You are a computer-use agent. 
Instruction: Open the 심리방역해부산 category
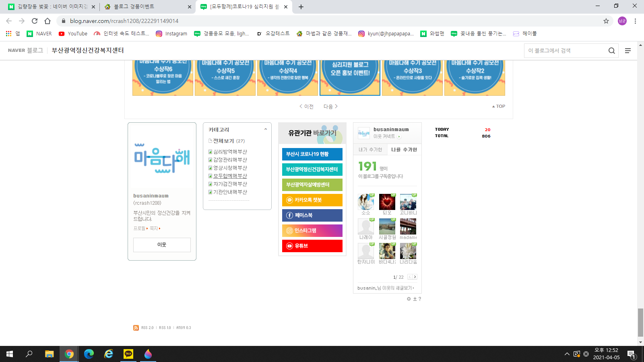[x=230, y=152]
